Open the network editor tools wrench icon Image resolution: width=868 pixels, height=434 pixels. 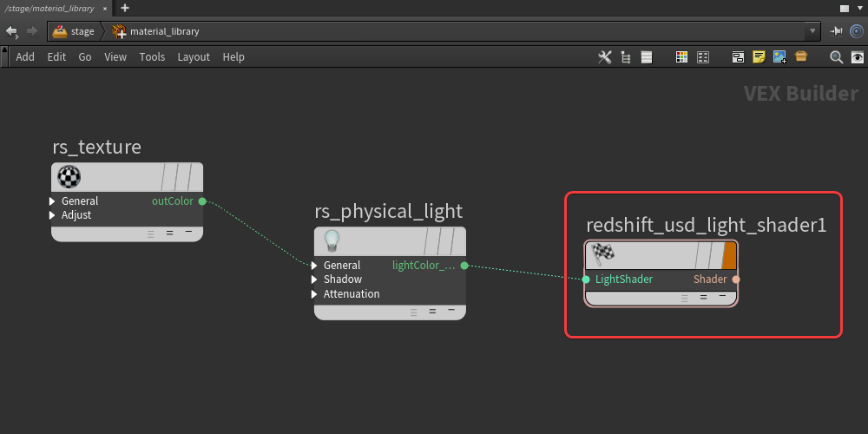(604, 57)
